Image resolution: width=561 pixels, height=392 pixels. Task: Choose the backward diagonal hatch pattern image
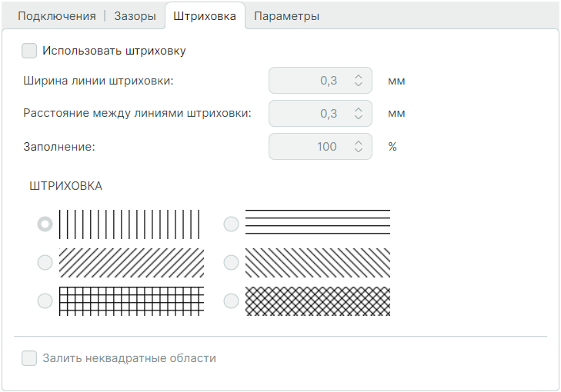click(317, 262)
